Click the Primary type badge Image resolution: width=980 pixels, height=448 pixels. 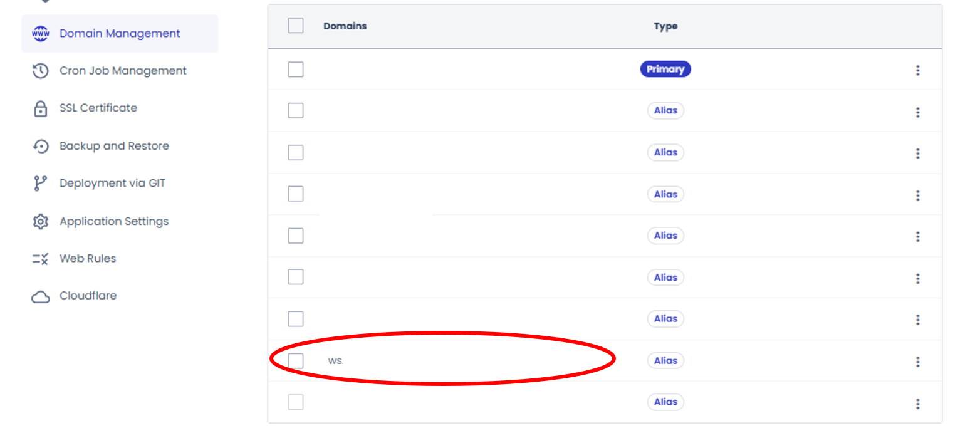pyautogui.click(x=665, y=69)
